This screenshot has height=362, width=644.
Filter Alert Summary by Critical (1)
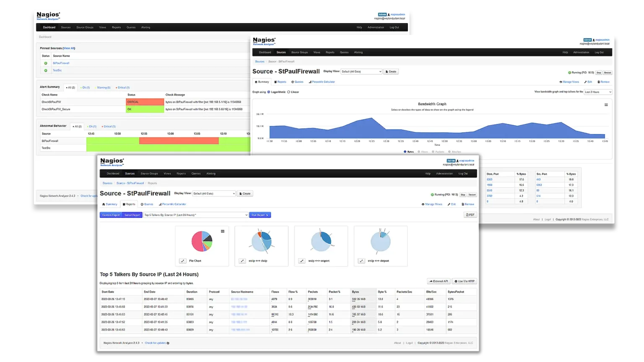[123, 88]
